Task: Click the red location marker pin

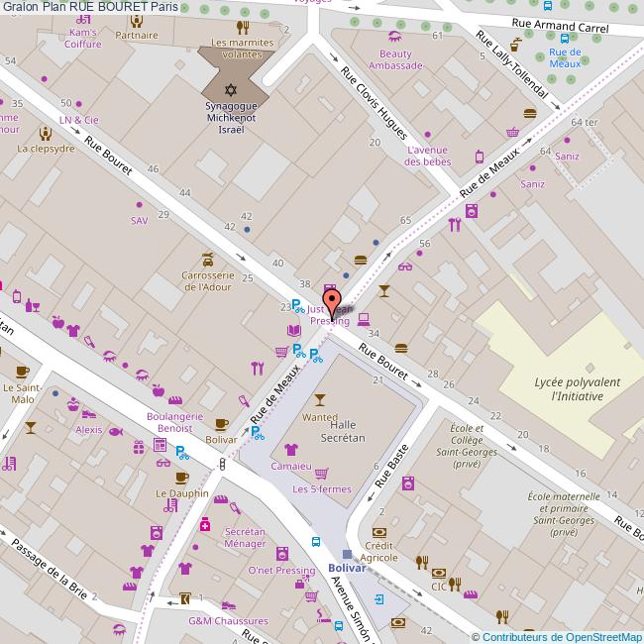Action: tap(332, 301)
